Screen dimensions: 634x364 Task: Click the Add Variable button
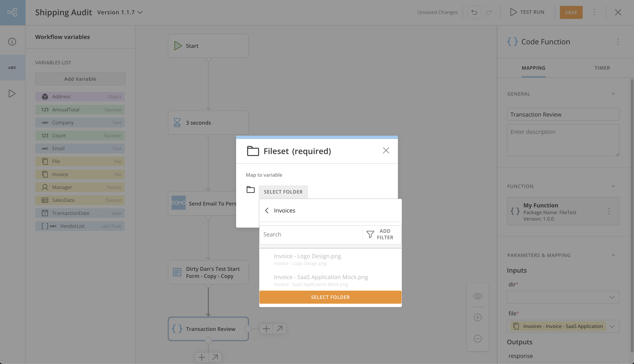pos(80,79)
